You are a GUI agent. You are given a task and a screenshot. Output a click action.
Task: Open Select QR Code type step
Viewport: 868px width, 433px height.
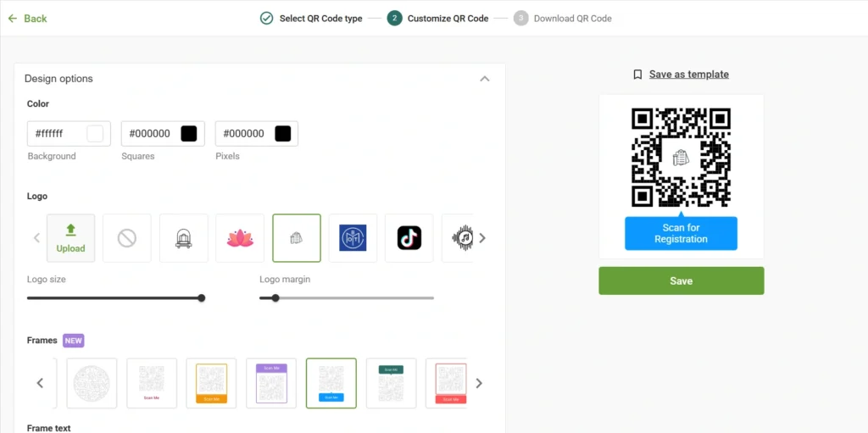click(x=320, y=19)
